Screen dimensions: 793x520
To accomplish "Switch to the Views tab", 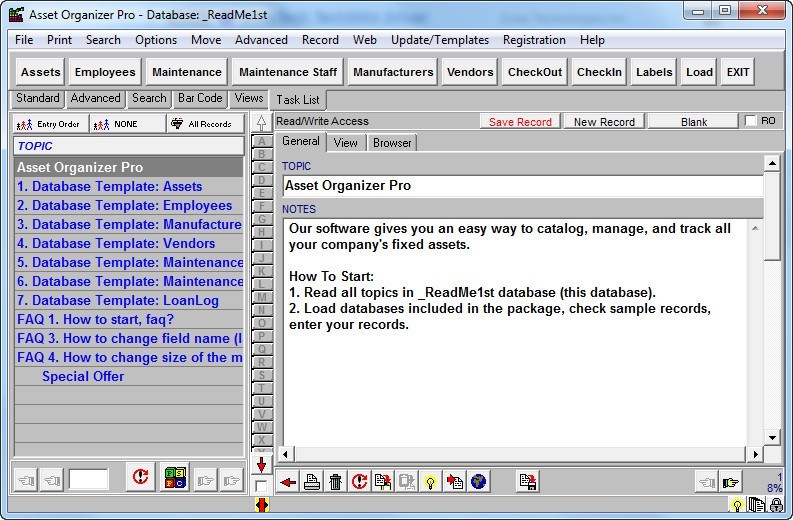I will 248,98.
